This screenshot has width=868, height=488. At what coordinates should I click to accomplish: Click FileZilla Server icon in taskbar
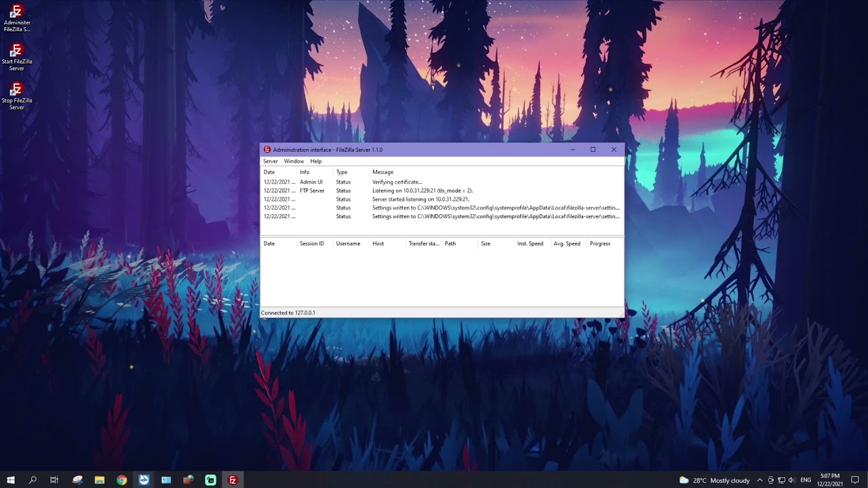coord(233,480)
